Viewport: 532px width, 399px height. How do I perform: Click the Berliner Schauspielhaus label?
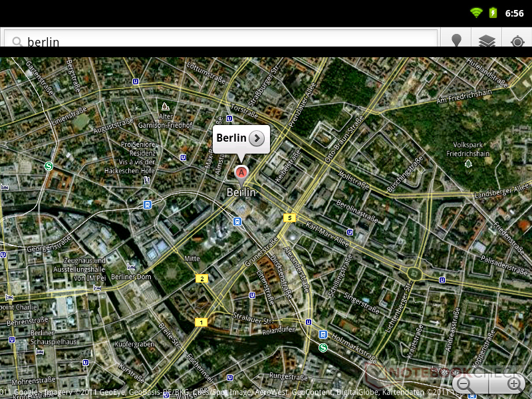click(x=53, y=337)
